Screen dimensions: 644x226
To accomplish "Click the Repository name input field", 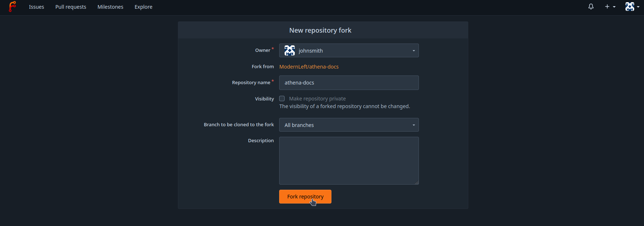I will [x=349, y=83].
